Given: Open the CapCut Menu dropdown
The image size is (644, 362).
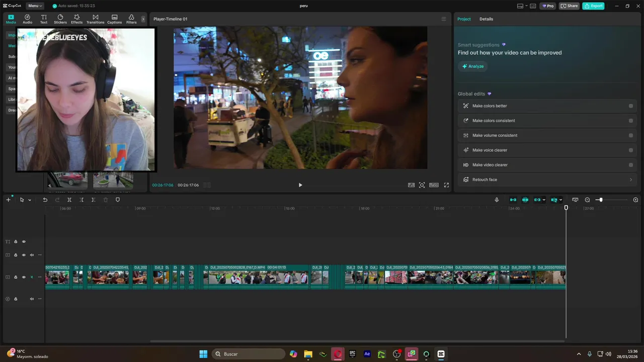Looking at the screenshot, I should 35,6.
